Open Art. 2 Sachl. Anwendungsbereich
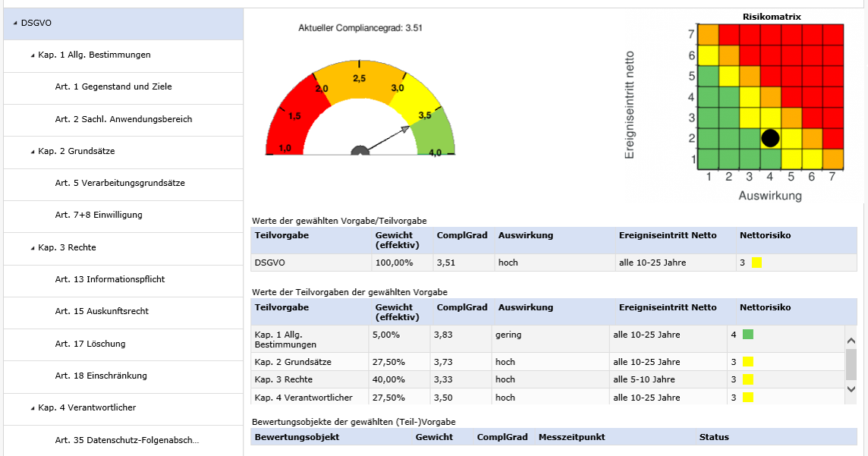This screenshot has height=456, width=868. pos(124,119)
